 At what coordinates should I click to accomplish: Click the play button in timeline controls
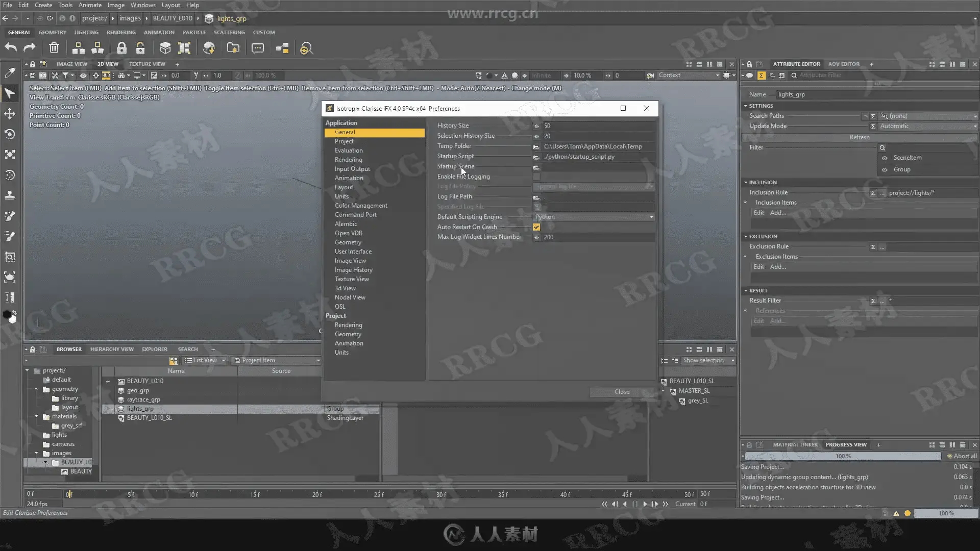coord(645,504)
